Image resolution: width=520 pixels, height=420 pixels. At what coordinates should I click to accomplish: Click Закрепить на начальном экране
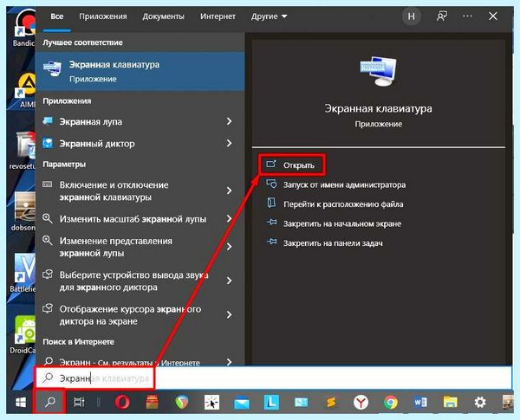[334, 223]
